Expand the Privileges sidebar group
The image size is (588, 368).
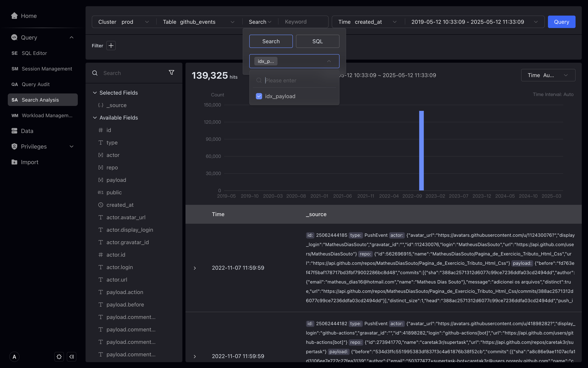pos(71,146)
